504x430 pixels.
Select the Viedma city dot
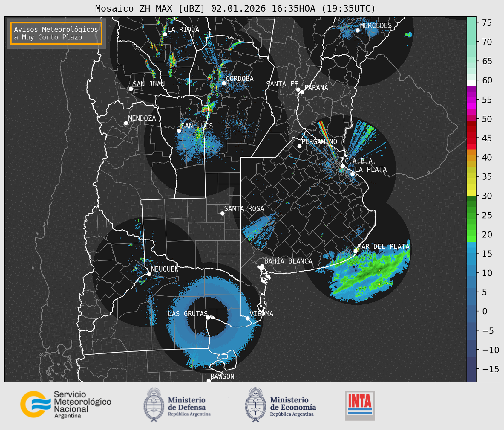point(248,318)
